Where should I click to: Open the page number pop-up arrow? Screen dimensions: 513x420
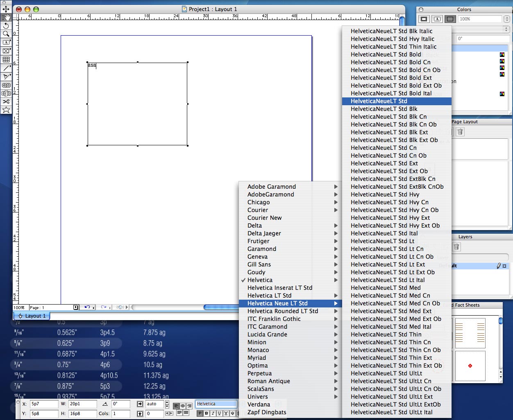pyautogui.click(x=75, y=307)
